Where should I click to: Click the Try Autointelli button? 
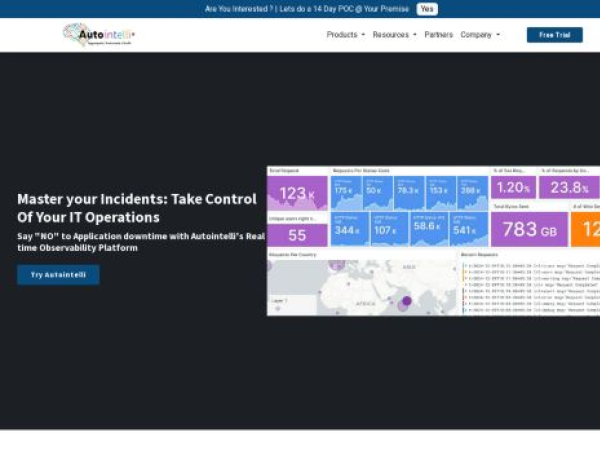[58, 275]
